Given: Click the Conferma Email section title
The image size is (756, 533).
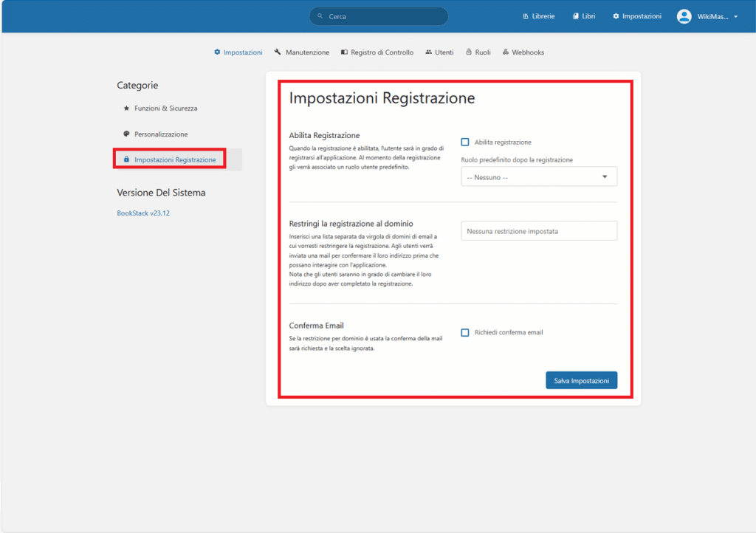Looking at the screenshot, I should point(316,326).
